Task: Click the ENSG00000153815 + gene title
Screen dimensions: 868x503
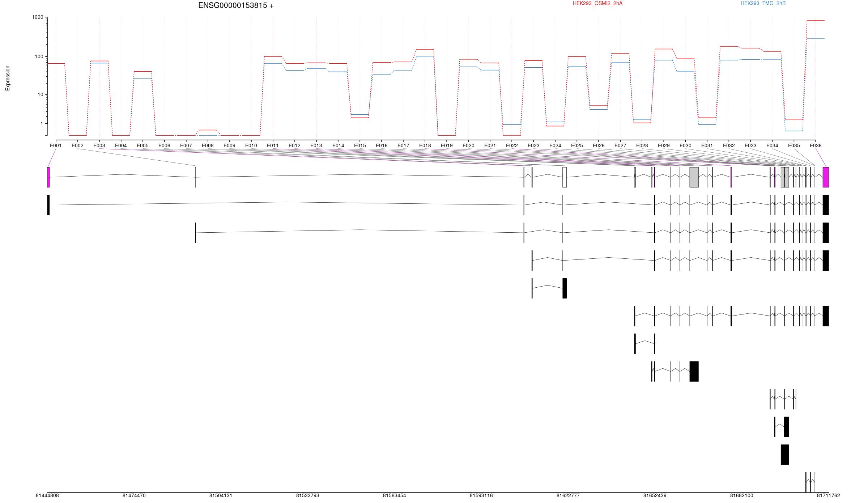Action: pos(236,5)
